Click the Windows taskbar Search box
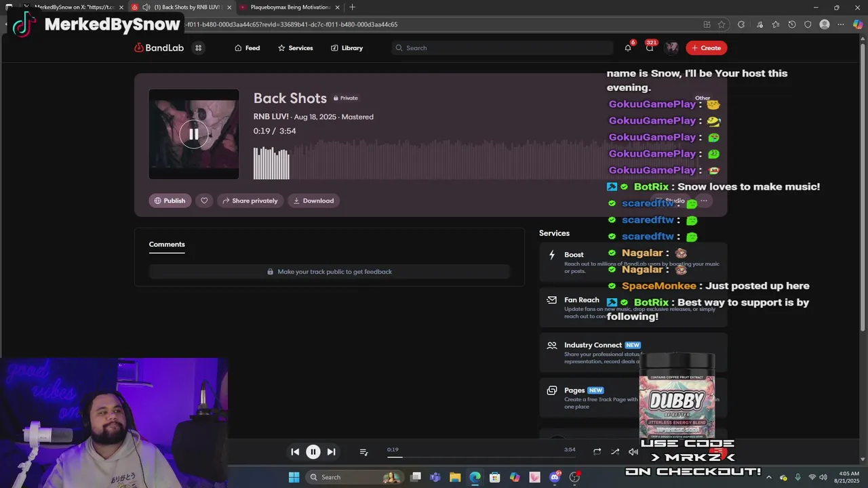This screenshot has width=868, height=488. (354, 477)
